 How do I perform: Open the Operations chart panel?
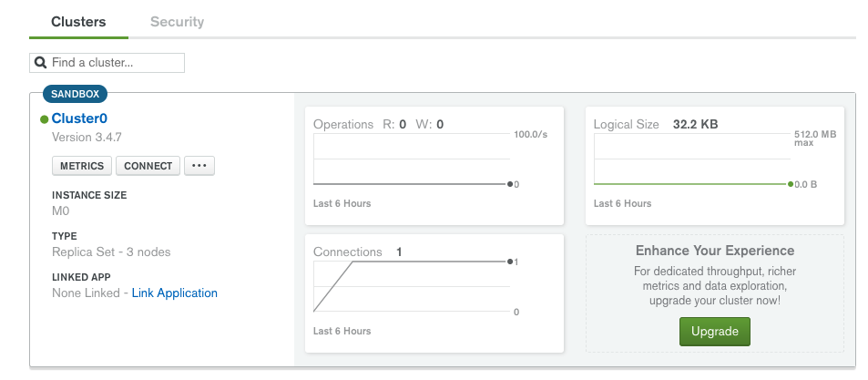click(x=434, y=166)
